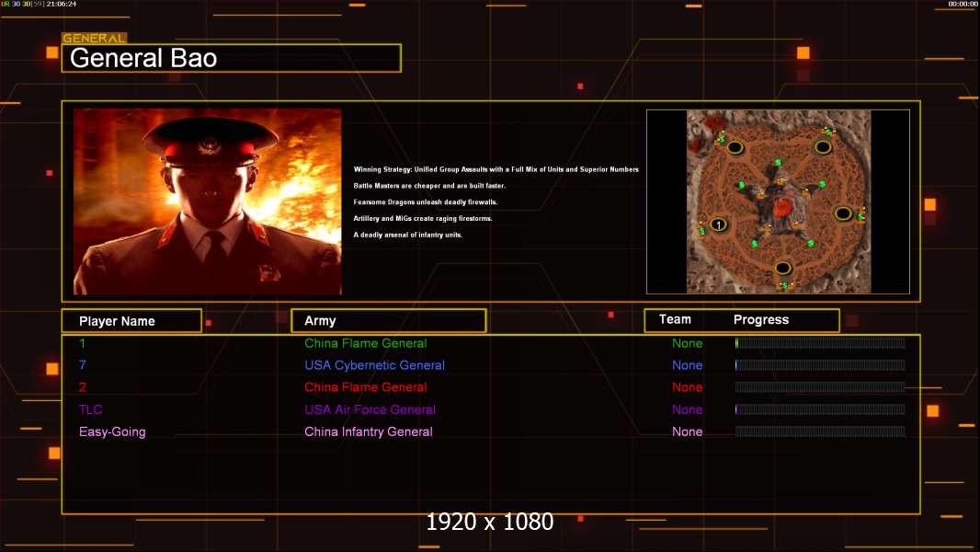
Task: Click team None for player 1
Action: (x=688, y=343)
